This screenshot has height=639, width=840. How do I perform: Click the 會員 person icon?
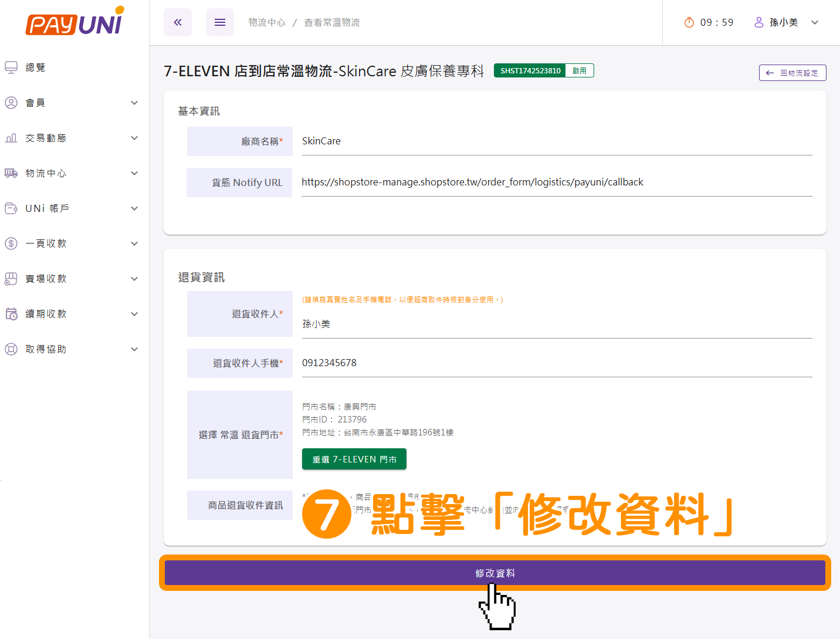(x=11, y=103)
